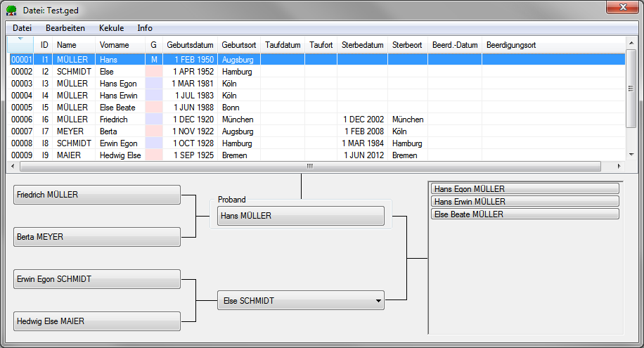Select the Erwin Egon SCHMIDT button

point(97,279)
